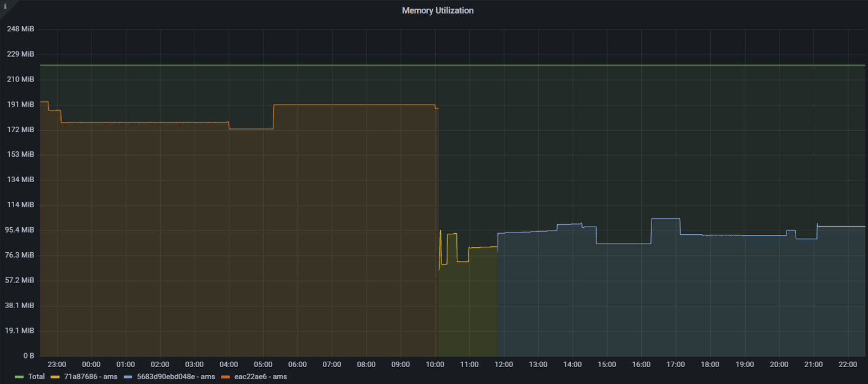Click the orange eac22ae6 legend color swatch

click(225, 377)
